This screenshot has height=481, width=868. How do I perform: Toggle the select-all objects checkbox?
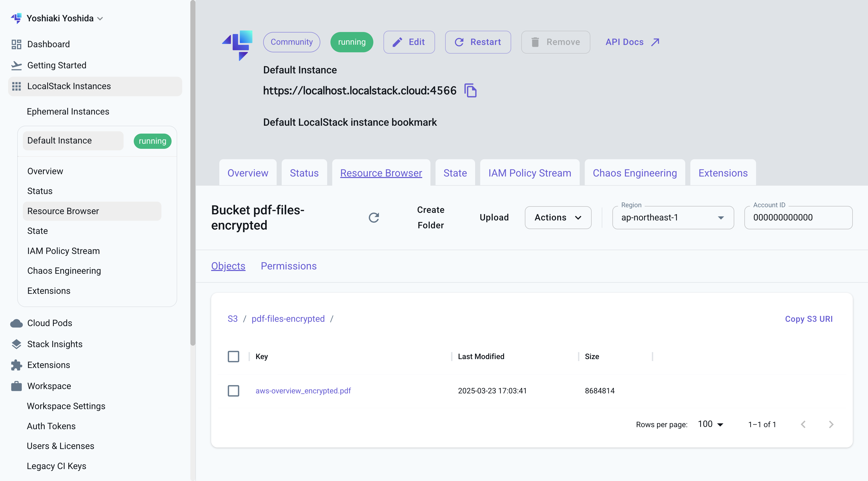(233, 357)
